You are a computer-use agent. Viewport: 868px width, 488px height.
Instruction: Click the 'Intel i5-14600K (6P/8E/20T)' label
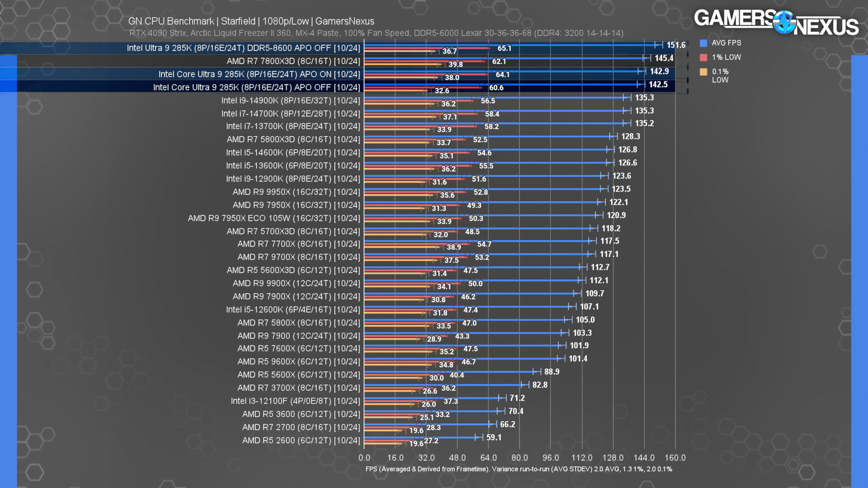pos(293,152)
